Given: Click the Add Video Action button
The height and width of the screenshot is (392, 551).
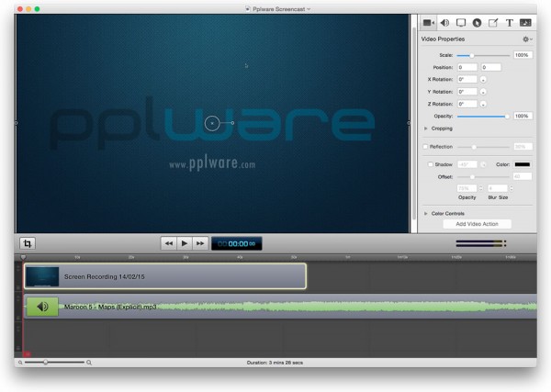Looking at the screenshot, I should 477,224.
